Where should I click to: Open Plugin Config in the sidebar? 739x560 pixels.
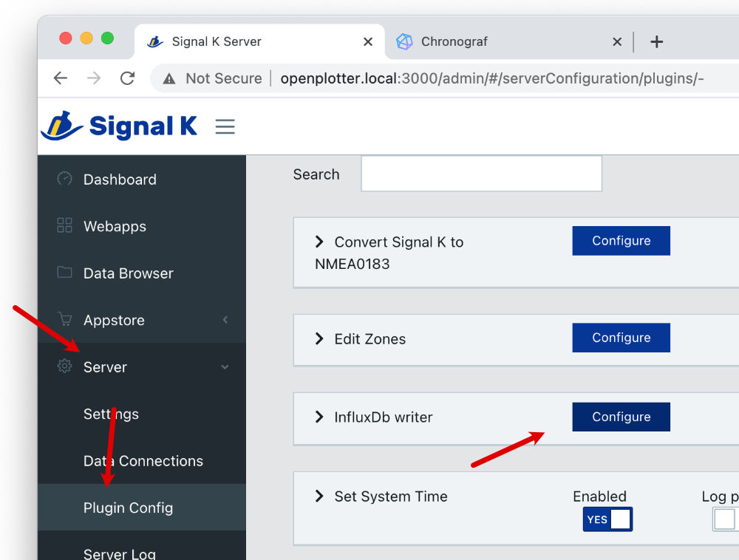coord(128,508)
